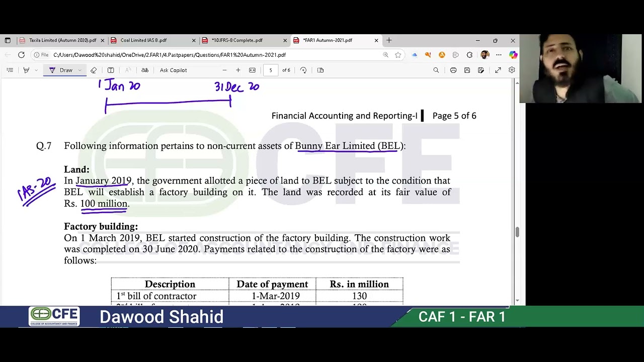Click '1-Mar-2019' table cell

(276, 296)
